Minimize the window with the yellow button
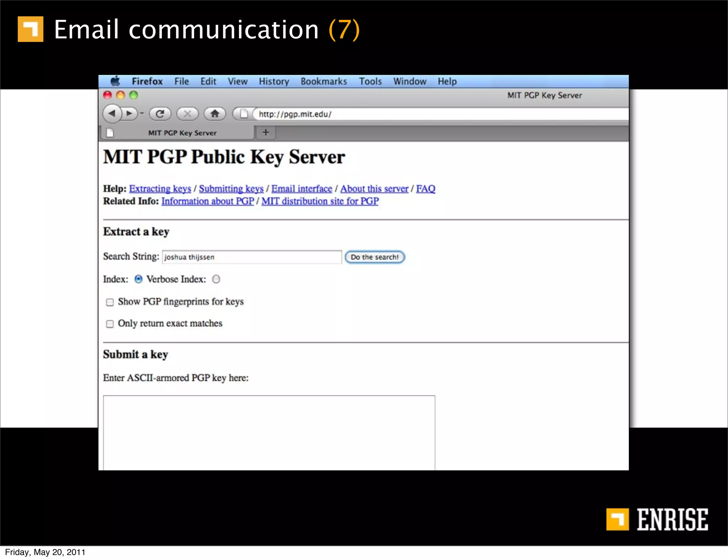Viewport: 728px width, 560px height. (x=121, y=95)
